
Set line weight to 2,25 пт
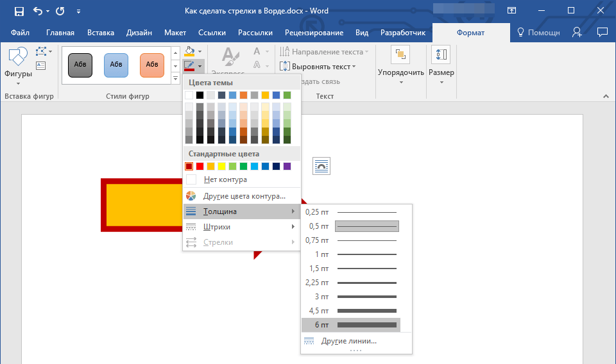pyautogui.click(x=351, y=283)
